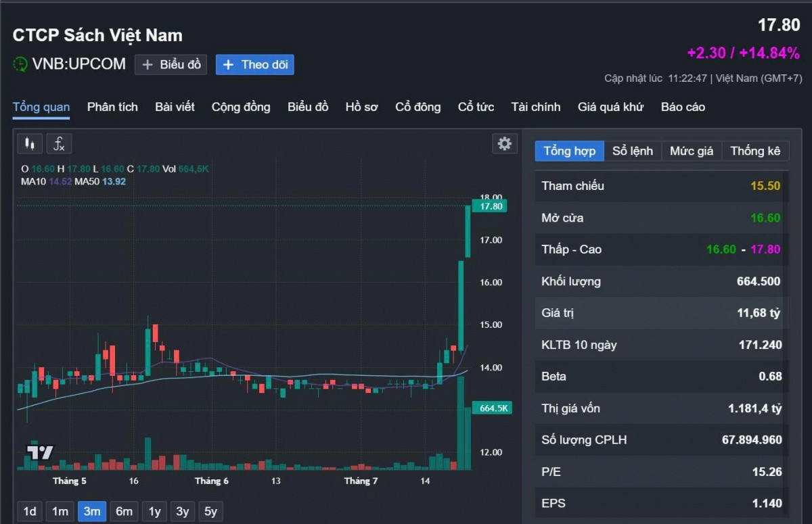This screenshot has height=524, width=812.
Task: Click the Biểu đồ button
Action: click(x=171, y=64)
